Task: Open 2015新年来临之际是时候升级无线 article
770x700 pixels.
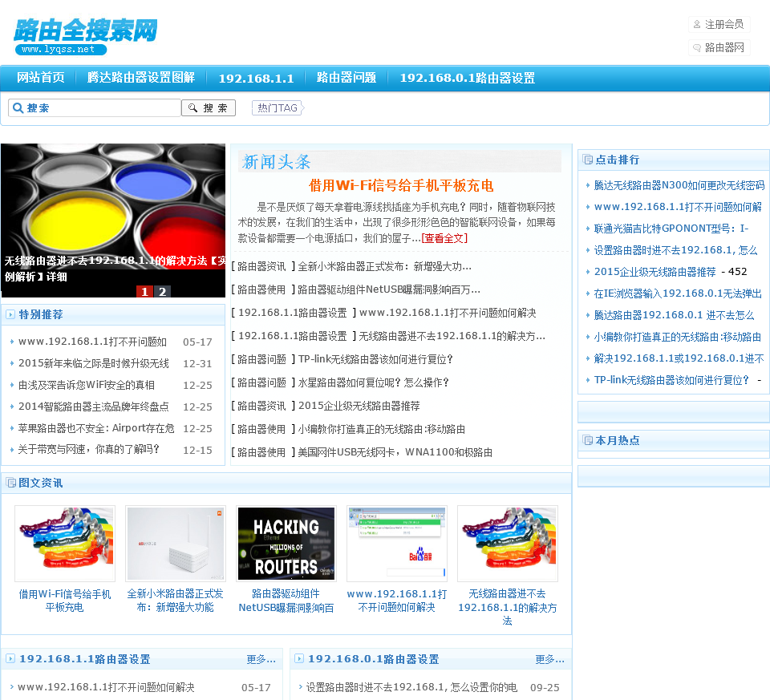Action: 94,363
